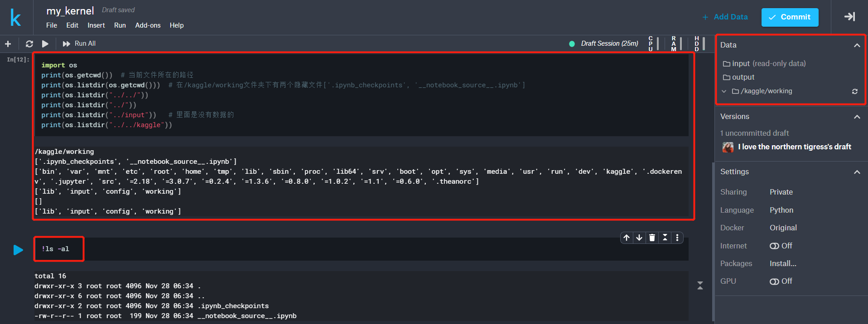The height and width of the screenshot is (324, 868).
Task: Click into the !ls -al code cell
Action: coord(361,249)
